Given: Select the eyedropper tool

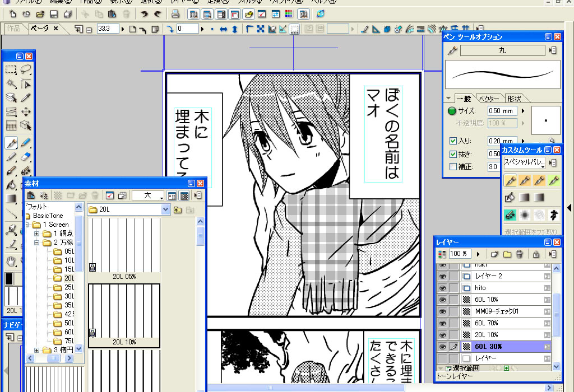Looking at the screenshot, I should coord(26,97).
